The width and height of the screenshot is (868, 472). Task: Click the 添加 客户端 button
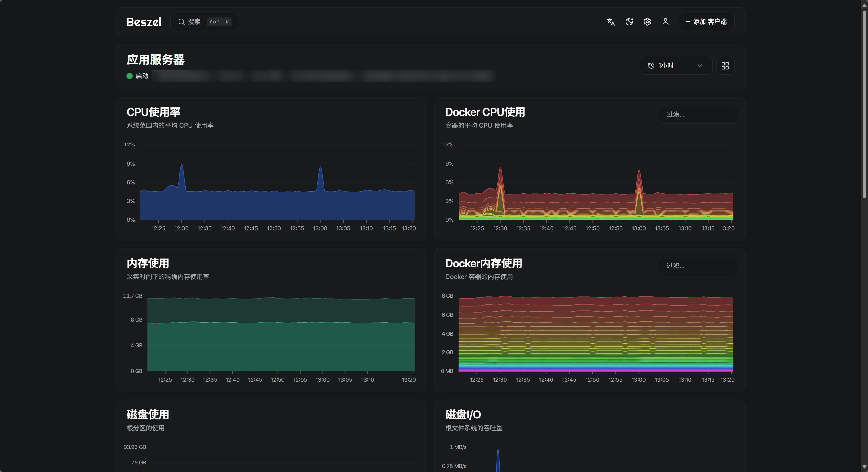(x=706, y=22)
